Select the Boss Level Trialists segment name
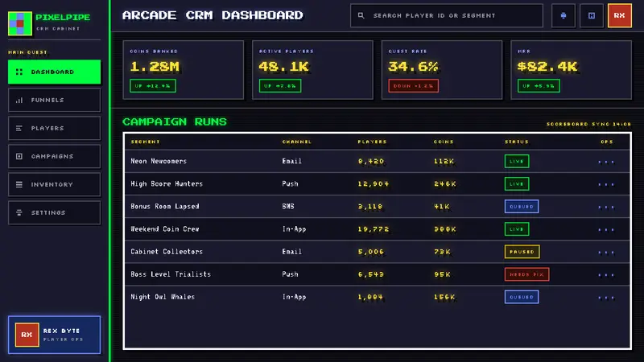This screenshot has height=362, width=644. coord(171,274)
